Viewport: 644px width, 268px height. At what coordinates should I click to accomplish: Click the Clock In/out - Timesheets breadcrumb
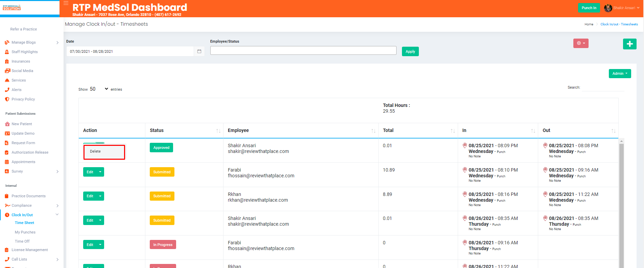[619, 24]
